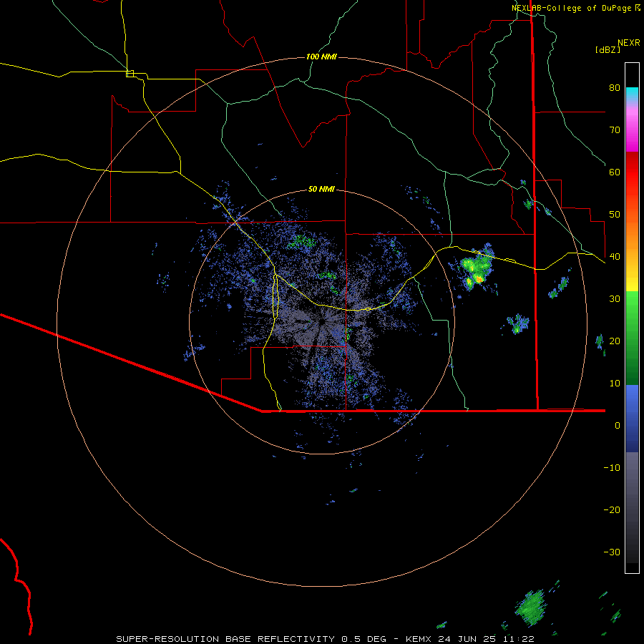Click the 20 value on the dBZ scale
The image size is (644, 644).
[x=615, y=341]
